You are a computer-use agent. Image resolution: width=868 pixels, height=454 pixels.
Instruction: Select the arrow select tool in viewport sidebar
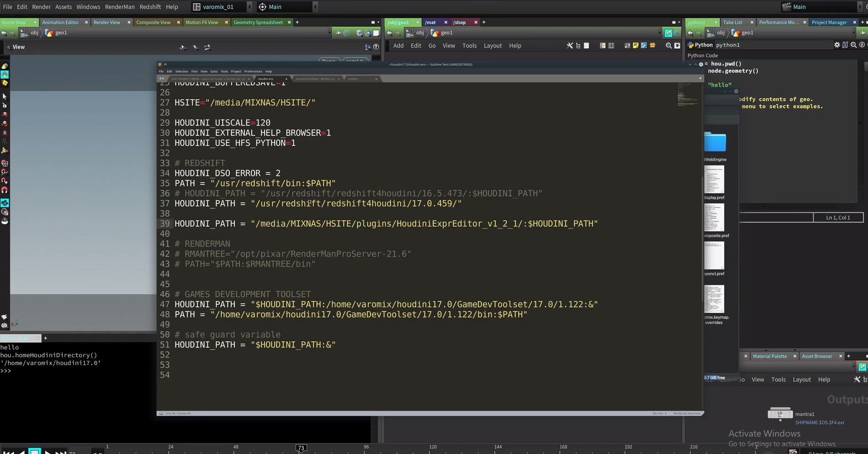click(5, 96)
